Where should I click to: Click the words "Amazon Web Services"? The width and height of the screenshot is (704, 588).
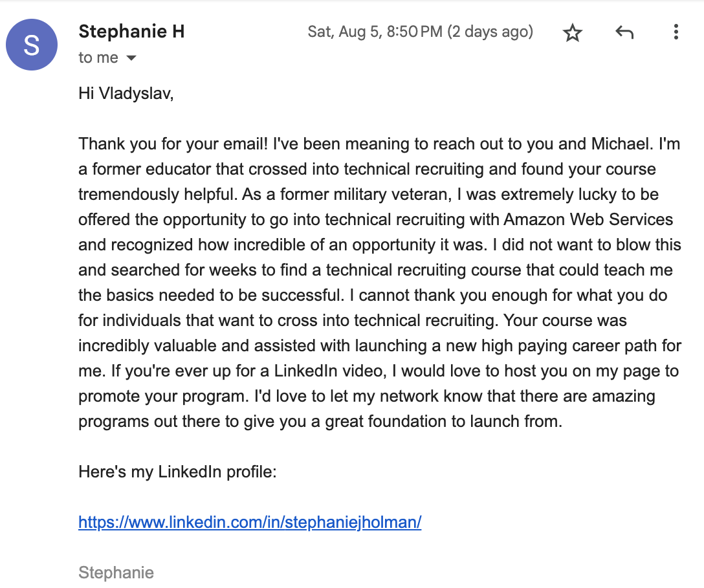[x=589, y=219]
